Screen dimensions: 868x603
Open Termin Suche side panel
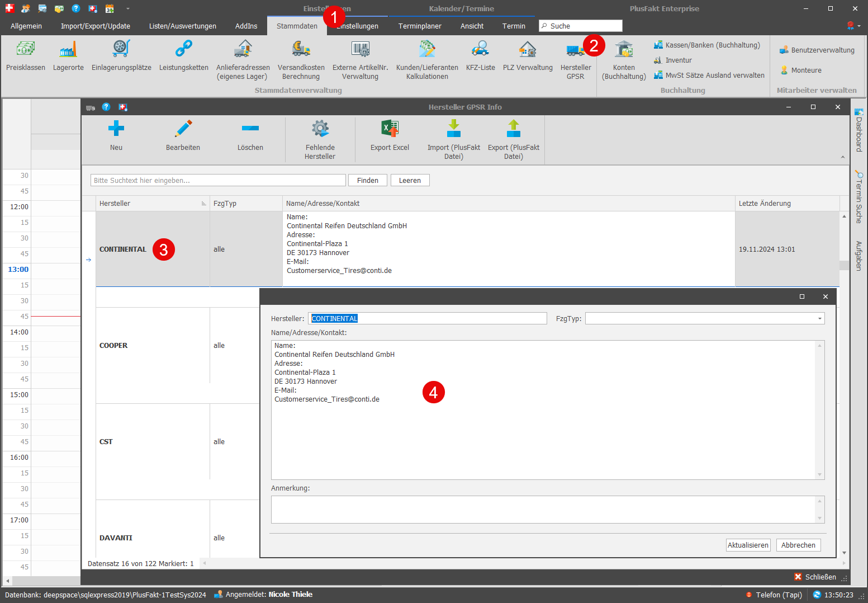(x=859, y=197)
